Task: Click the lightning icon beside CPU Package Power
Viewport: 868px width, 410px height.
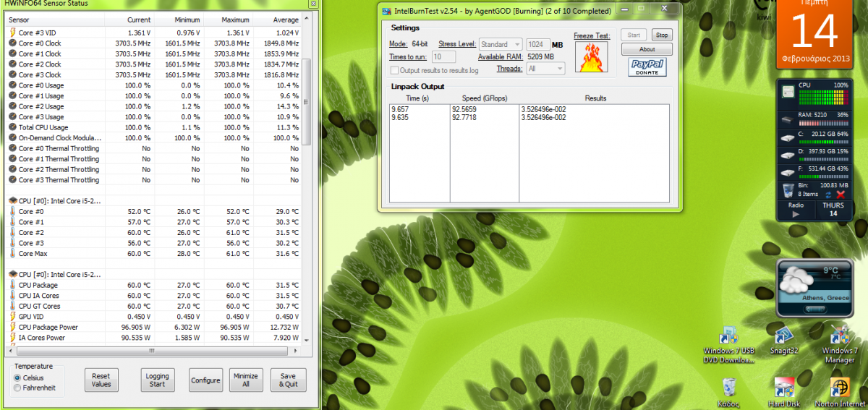Action: (12, 327)
